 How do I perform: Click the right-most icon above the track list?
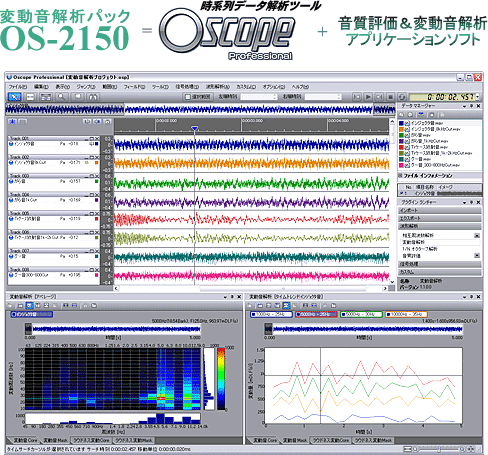pyautogui.click(x=107, y=122)
